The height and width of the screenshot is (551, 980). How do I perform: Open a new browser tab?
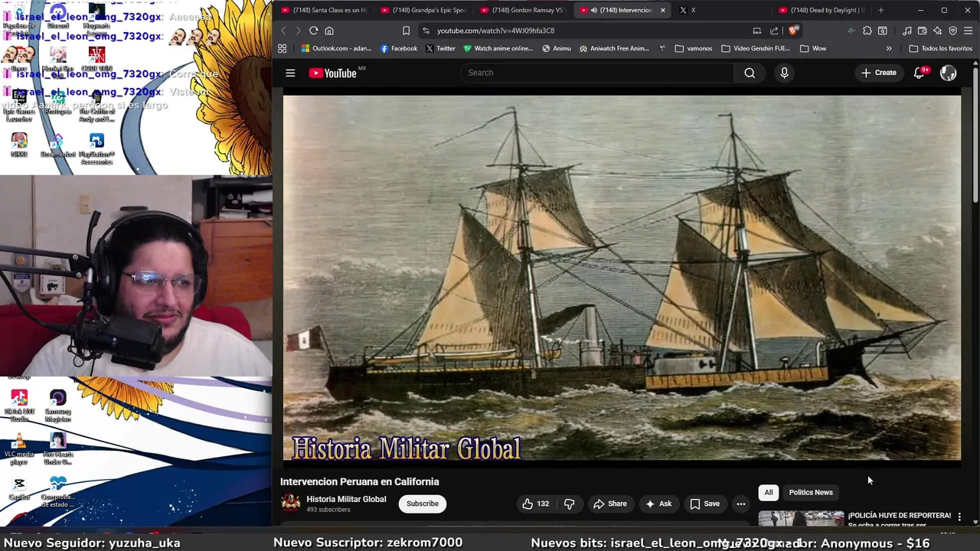[880, 10]
